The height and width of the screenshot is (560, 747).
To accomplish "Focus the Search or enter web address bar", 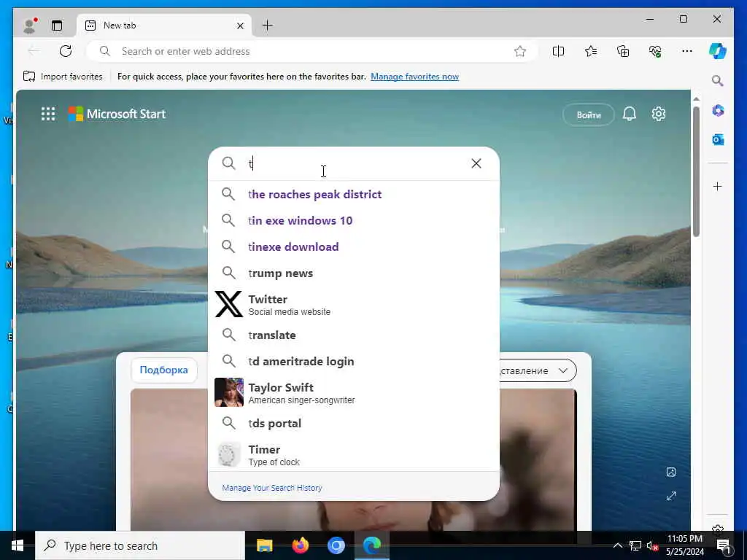I will point(312,52).
